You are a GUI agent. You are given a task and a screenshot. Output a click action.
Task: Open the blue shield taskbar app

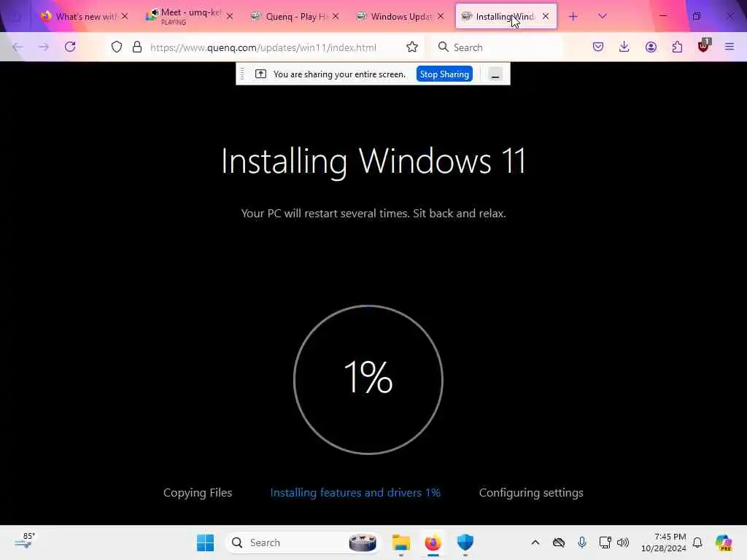[465, 542]
